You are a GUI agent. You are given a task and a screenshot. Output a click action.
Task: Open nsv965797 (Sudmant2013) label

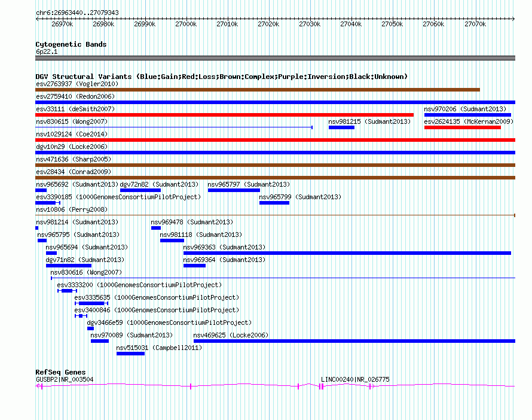click(249, 184)
